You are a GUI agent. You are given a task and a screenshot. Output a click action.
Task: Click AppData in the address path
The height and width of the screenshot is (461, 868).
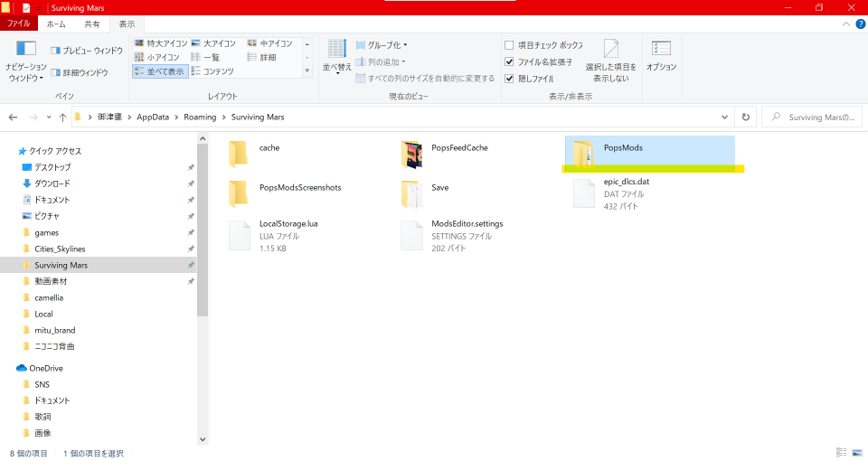click(153, 118)
